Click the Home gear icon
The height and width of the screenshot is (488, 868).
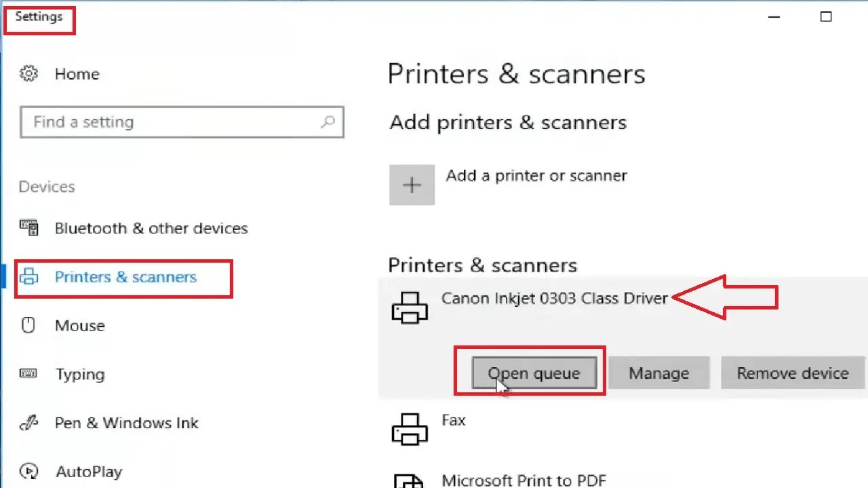tap(28, 73)
